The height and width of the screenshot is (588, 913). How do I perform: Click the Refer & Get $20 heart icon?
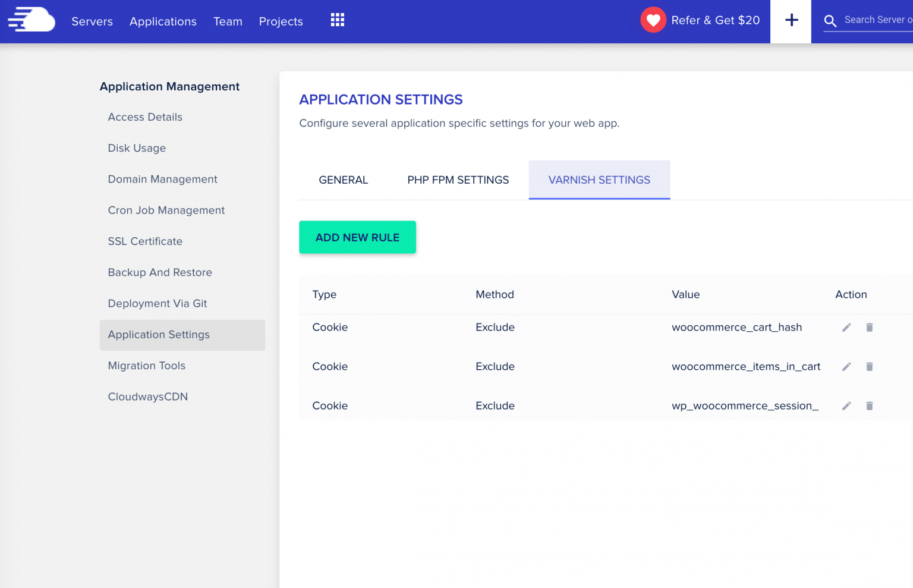(x=653, y=20)
